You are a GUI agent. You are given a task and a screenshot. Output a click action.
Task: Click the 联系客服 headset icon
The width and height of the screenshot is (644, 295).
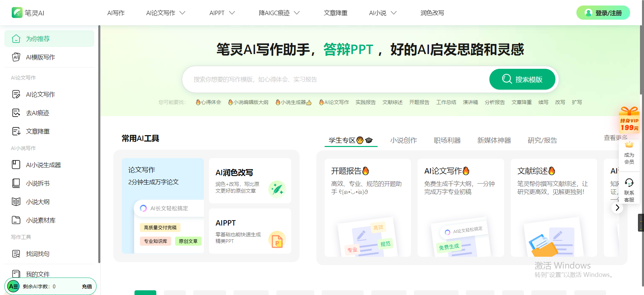pos(629,183)
